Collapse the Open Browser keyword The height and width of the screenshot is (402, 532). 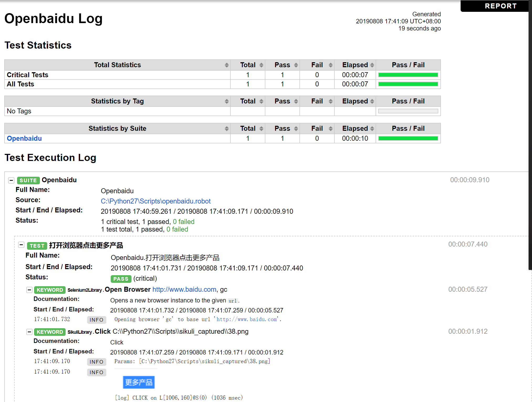[29, 290]
